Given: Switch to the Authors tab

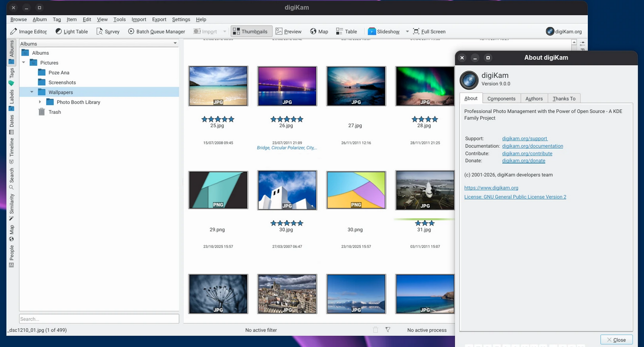Looking at the screenshot, I should coord(534,98).
